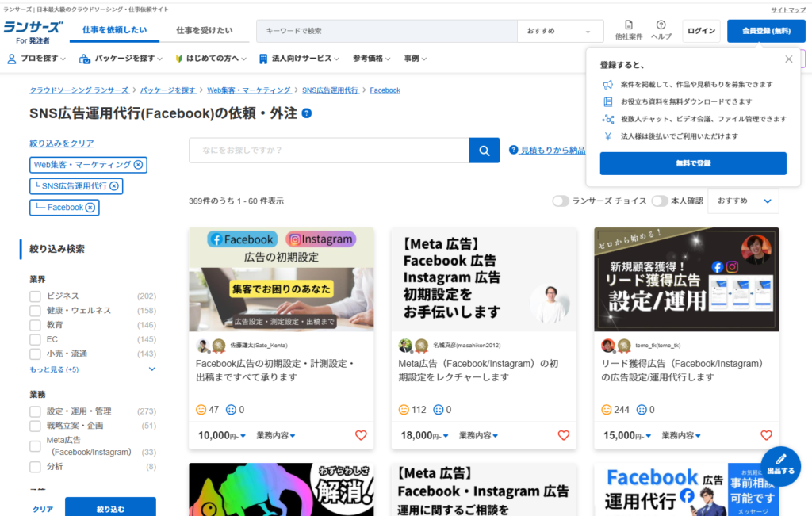The width and height of the screenshot is (812, 516).
Task: Click 会員登録 (無料) button
Action: 766,31
